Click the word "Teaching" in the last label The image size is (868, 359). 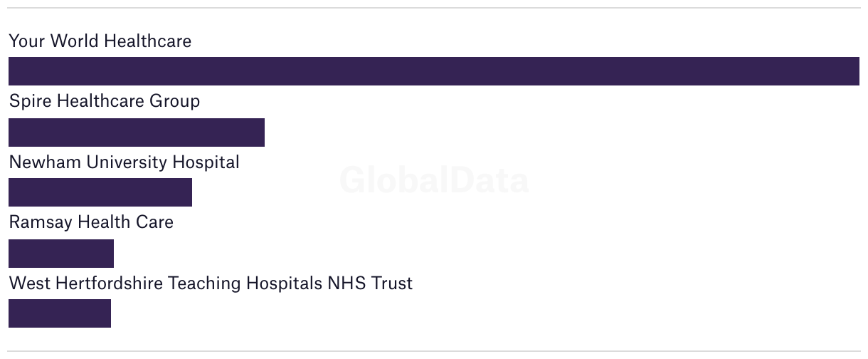coord(204,283)
